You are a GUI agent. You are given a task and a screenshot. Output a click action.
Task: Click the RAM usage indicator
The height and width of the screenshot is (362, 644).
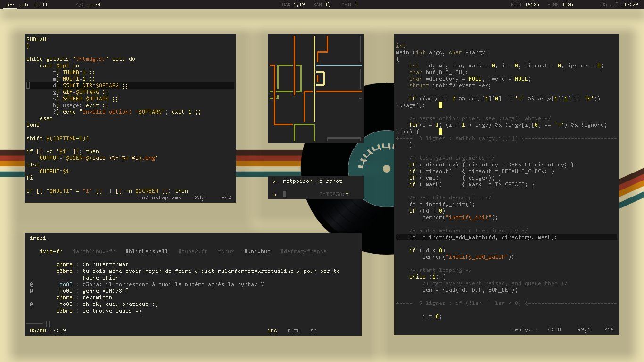pos(322,5)
